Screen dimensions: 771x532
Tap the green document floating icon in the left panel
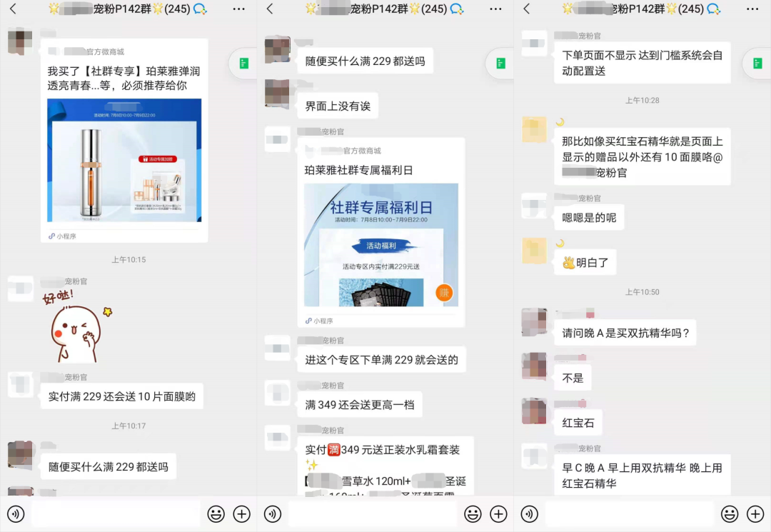pyautogui.click(x=243, y=64)
